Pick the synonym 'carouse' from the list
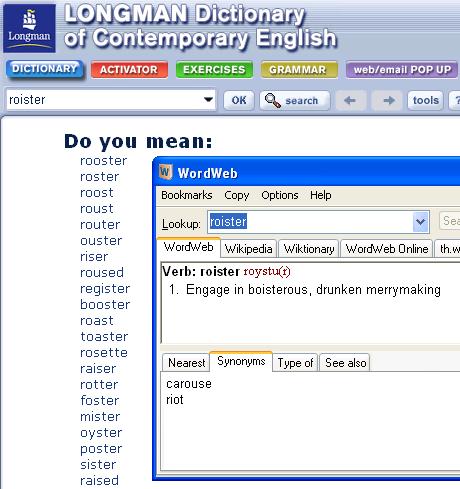460x489 pixels. tap(189, 384)
